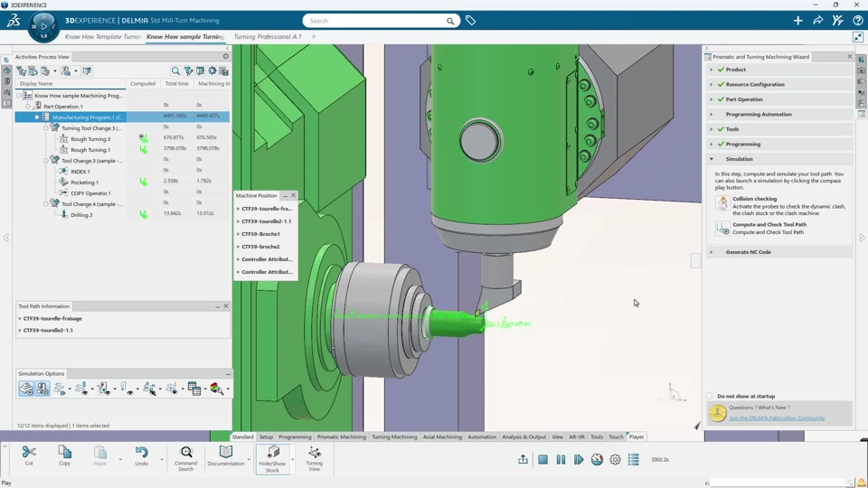
Task: Expand Generate NC Code section
Action: [712, 252]
